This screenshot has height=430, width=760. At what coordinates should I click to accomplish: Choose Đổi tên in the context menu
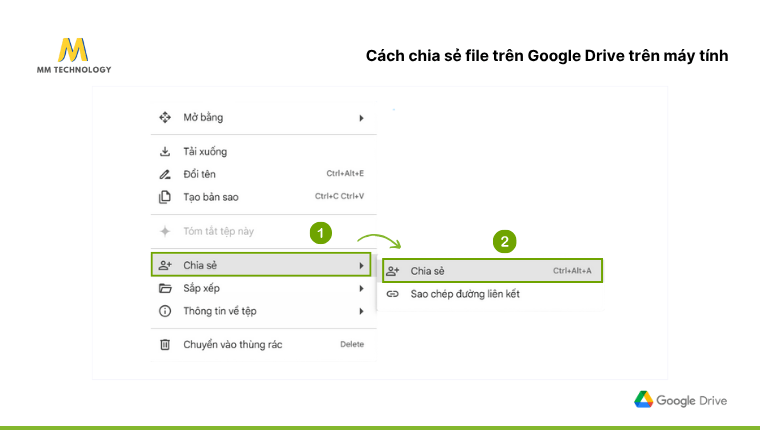[264, 174]
